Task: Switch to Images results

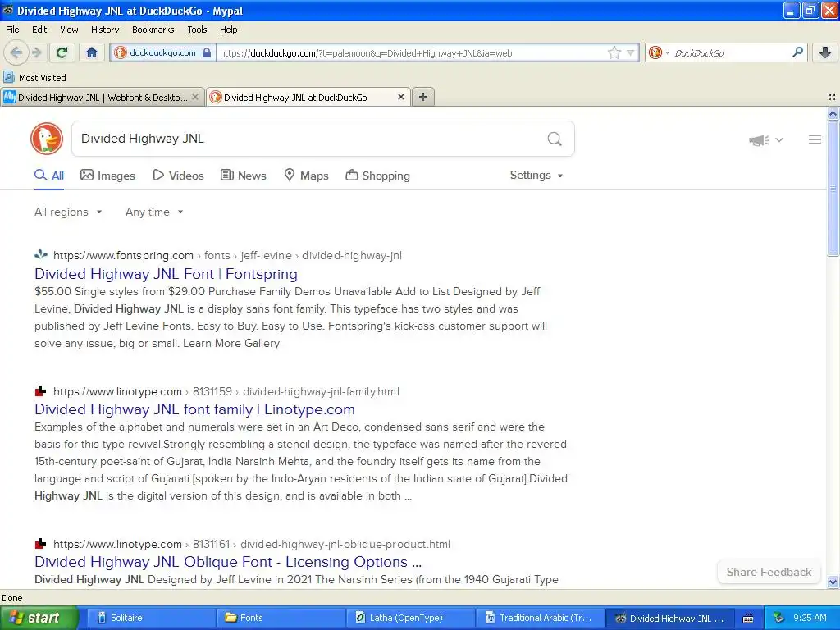Action: [x=107, y=176]
